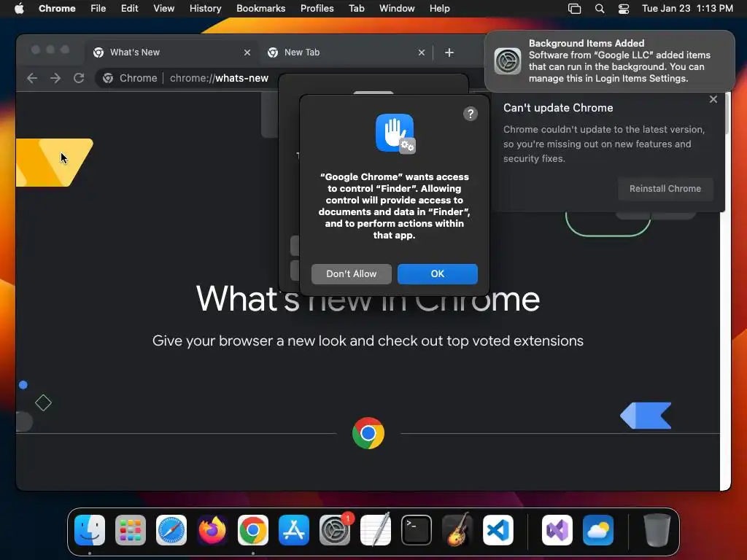
Task: Open System Settings from the Dock
Action: click(x=335, y=530)
